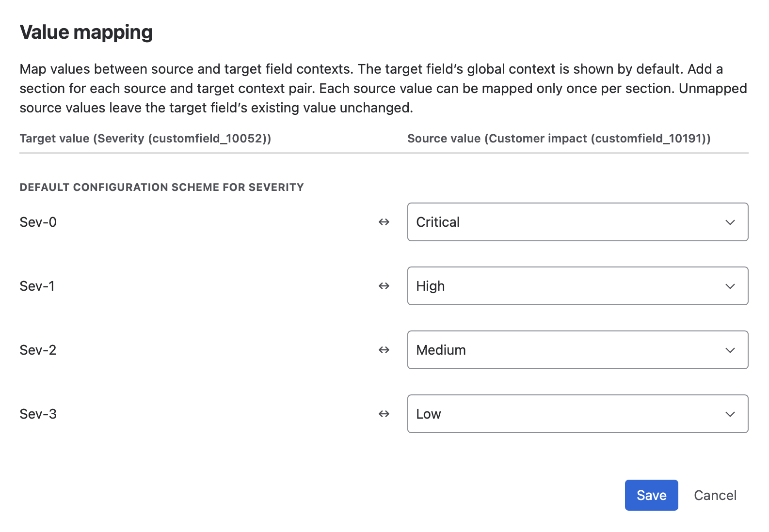
Task: Open the Critical source value dropdown
Action: click(577, 222)
